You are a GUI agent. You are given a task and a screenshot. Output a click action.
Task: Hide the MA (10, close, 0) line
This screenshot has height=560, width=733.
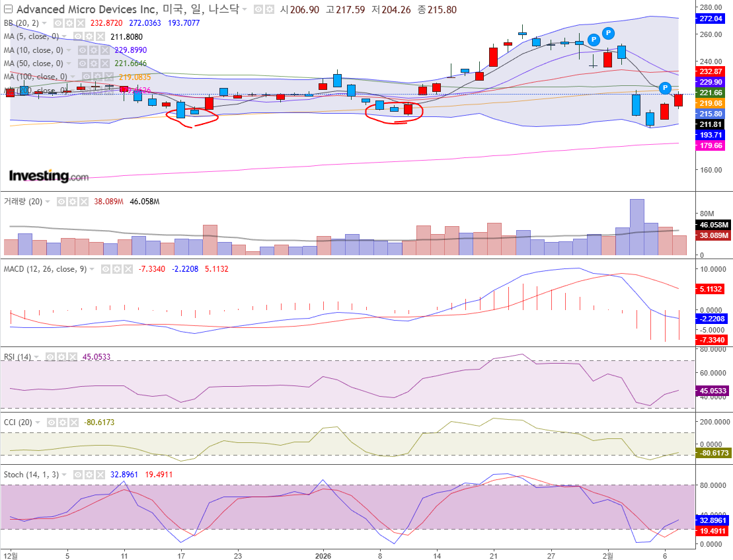point(82,50)
